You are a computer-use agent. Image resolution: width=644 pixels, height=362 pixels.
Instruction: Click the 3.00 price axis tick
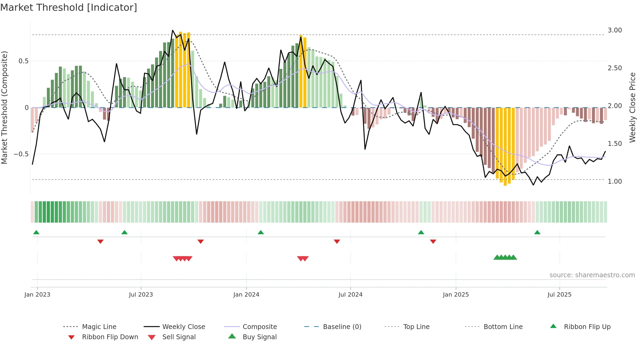click(615, 30)
